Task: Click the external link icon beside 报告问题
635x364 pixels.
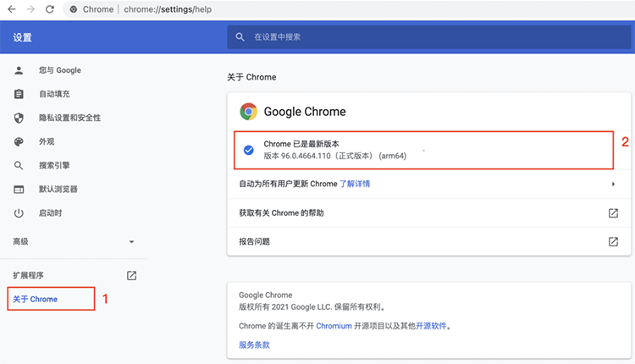Action: point(613,242)
